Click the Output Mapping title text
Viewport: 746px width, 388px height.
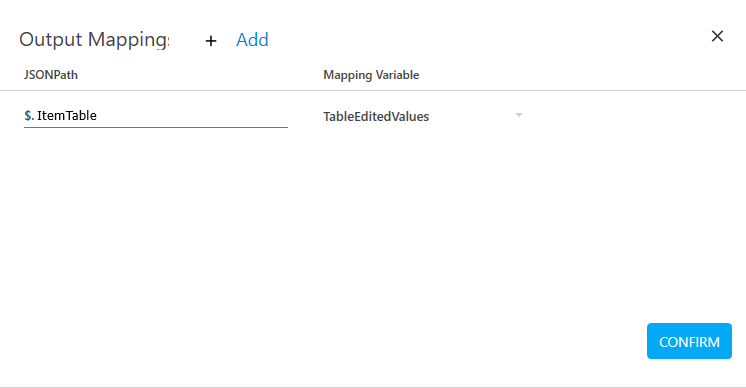coord(94,39)
